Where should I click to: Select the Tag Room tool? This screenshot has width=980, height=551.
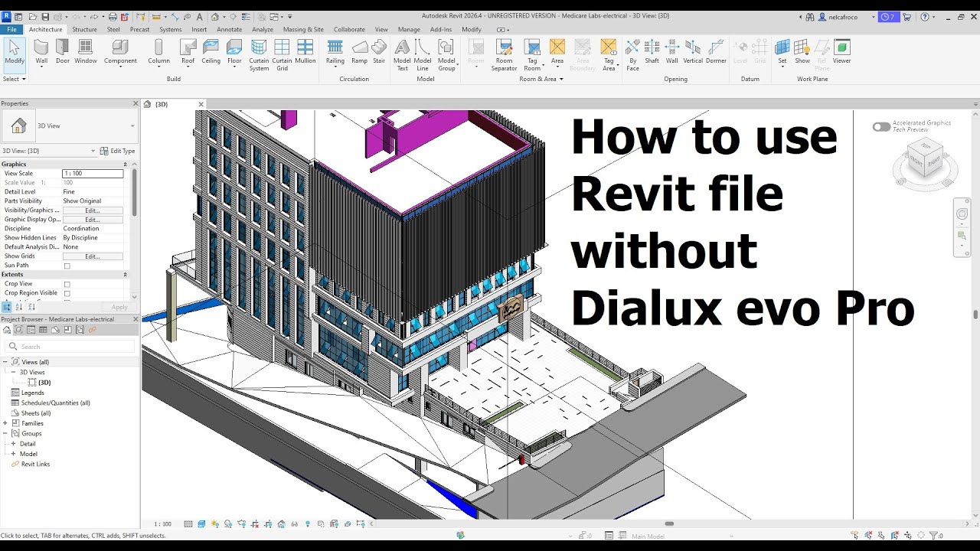532,55
